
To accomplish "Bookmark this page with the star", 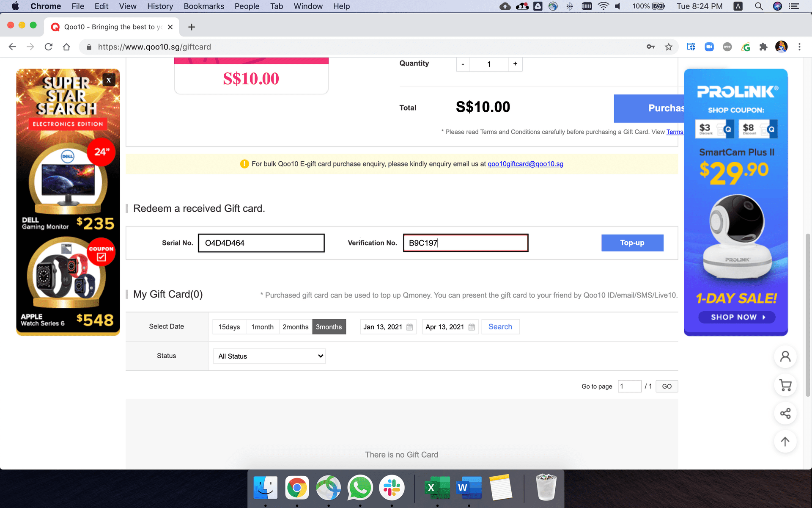I will pos(669,47).
